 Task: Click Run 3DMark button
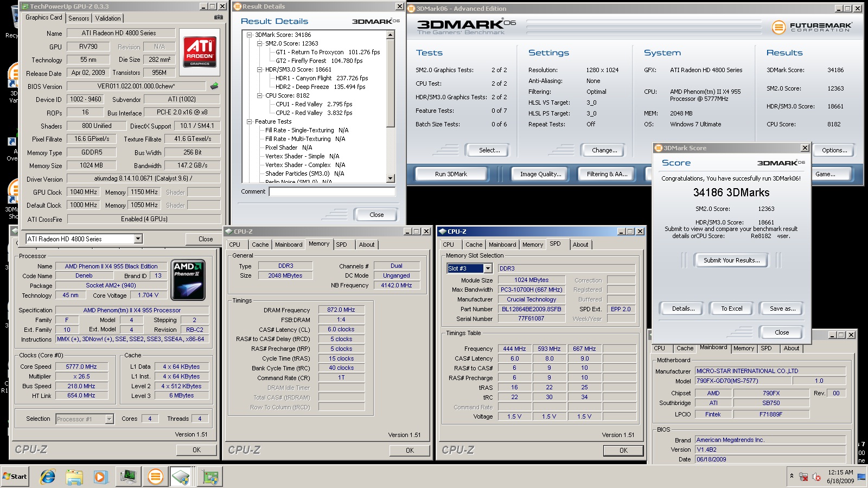pos(451,174)
